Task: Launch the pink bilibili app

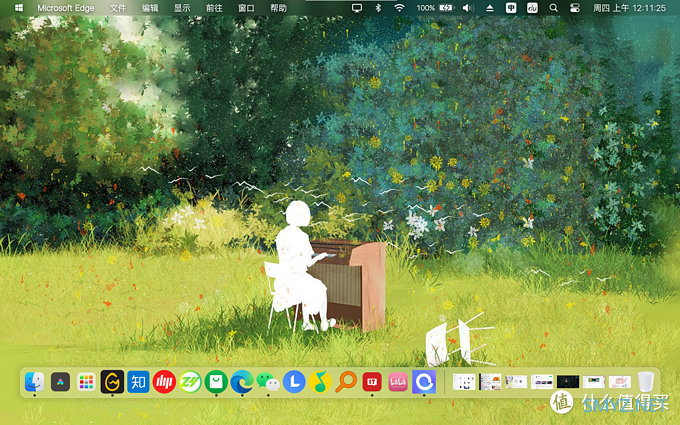Action: [x=398, y=382]
